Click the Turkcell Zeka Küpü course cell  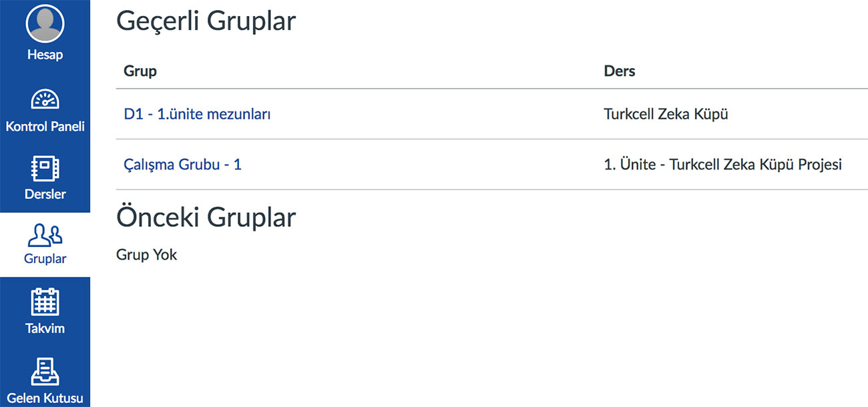[x=666, y=114]
